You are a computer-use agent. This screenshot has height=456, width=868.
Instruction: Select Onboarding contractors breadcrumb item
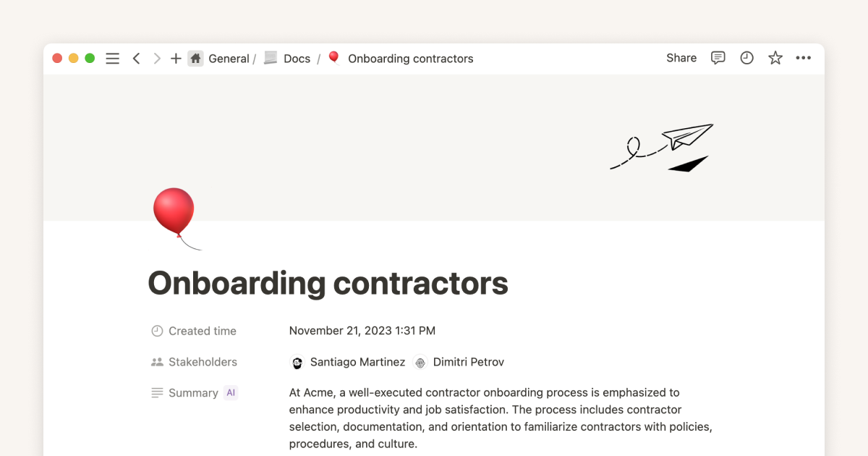coord(410,59)
